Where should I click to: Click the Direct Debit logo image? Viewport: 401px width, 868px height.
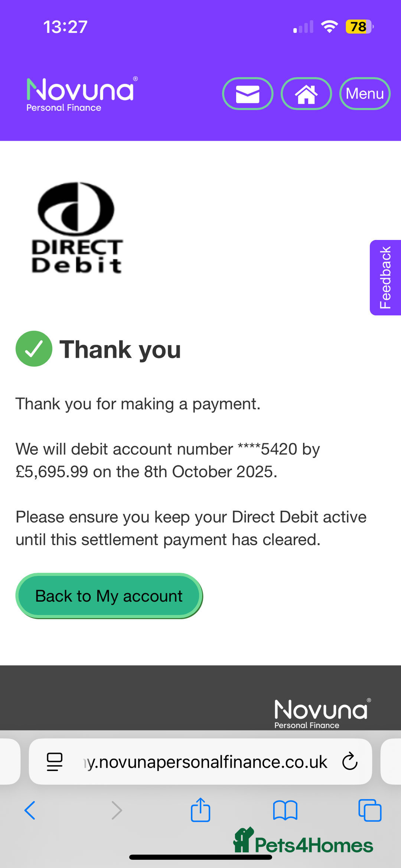(77, 228)
